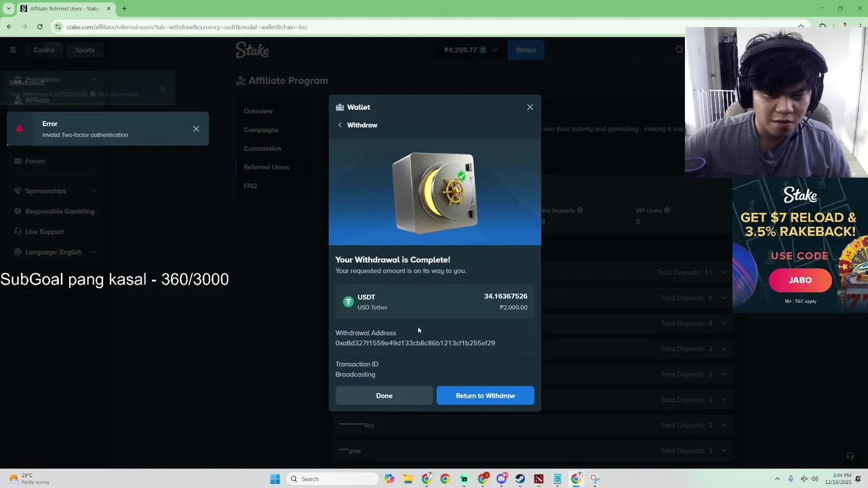
Task: Click the taskbar Search box
Action: 332,479
